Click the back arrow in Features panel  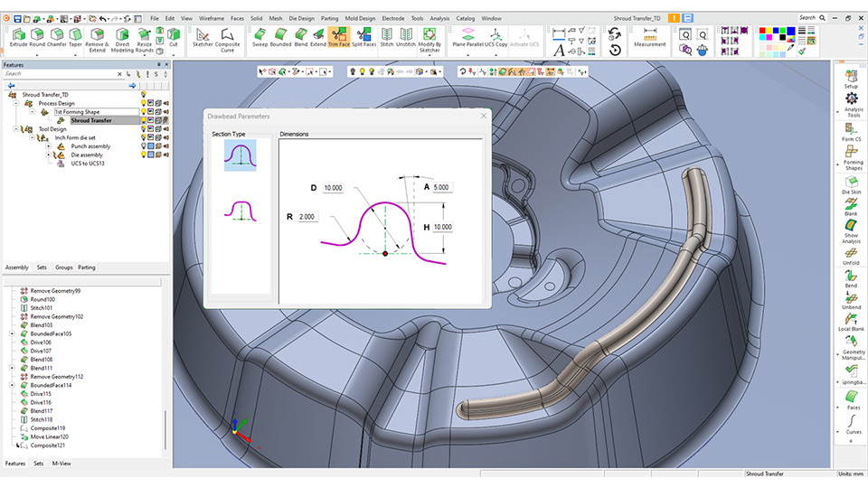click(x=11, y=85)
